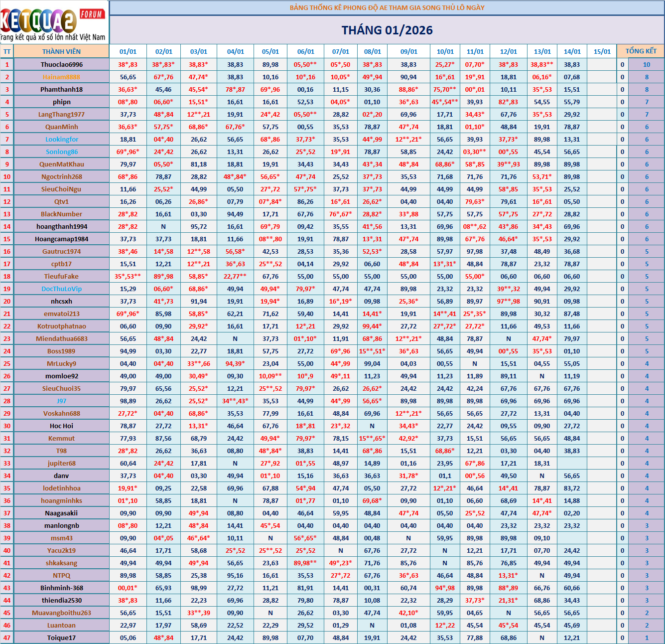Select the TỔNG KẾT column header
This screenshot has height=644, width=665.
(x=641, y=51)
